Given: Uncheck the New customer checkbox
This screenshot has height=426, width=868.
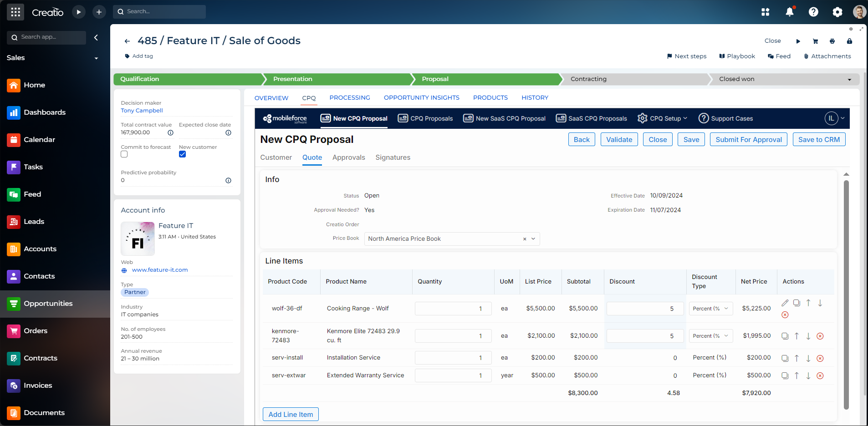Looking at the screenshot, I should click(182, 154).
